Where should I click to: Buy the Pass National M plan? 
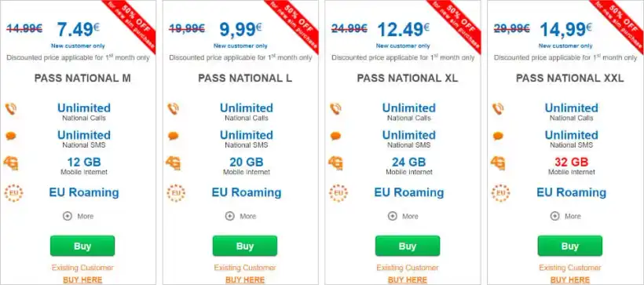pyautogui.click(x=82, y=246)
